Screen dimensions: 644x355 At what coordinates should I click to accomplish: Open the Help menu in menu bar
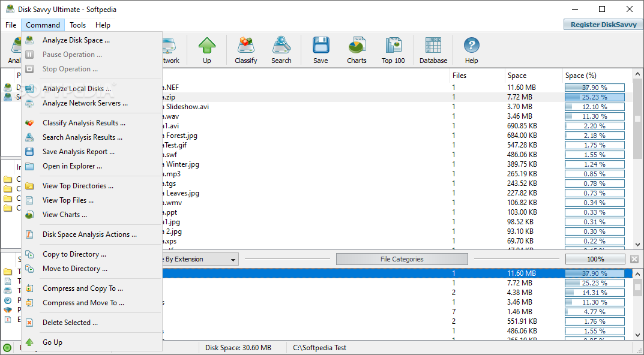pos(103,25)
